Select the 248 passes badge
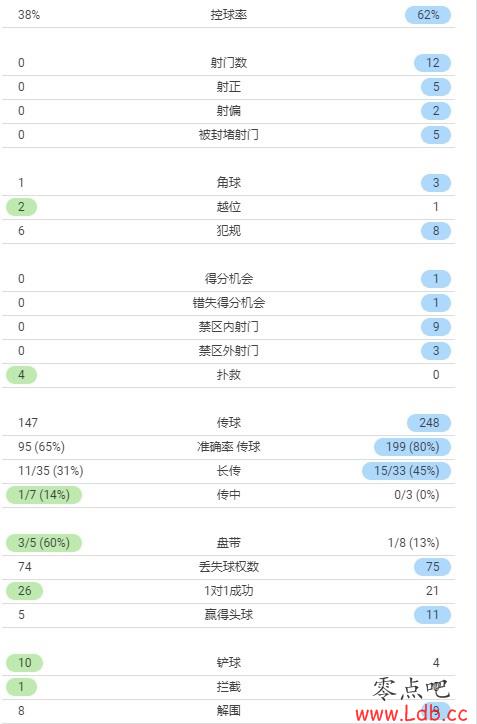 click(429, 423)
